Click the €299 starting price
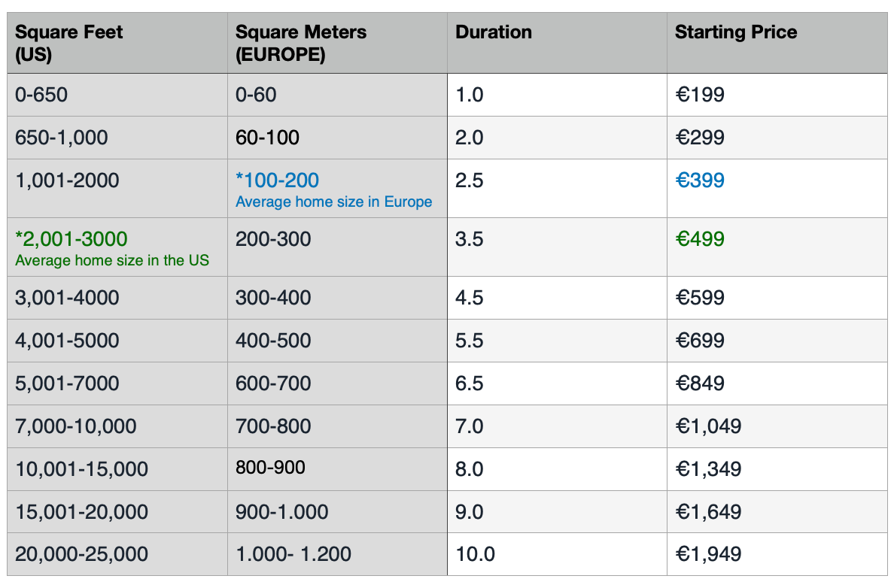The height and width of the screenshot is (588, 894). (700, 138)
